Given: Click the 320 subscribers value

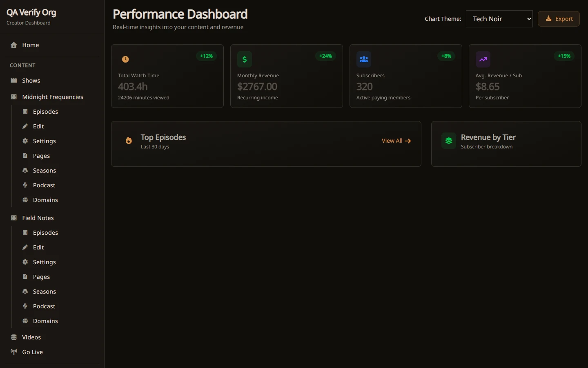Looking at the screenshot, I should click(x=365, y=87).
